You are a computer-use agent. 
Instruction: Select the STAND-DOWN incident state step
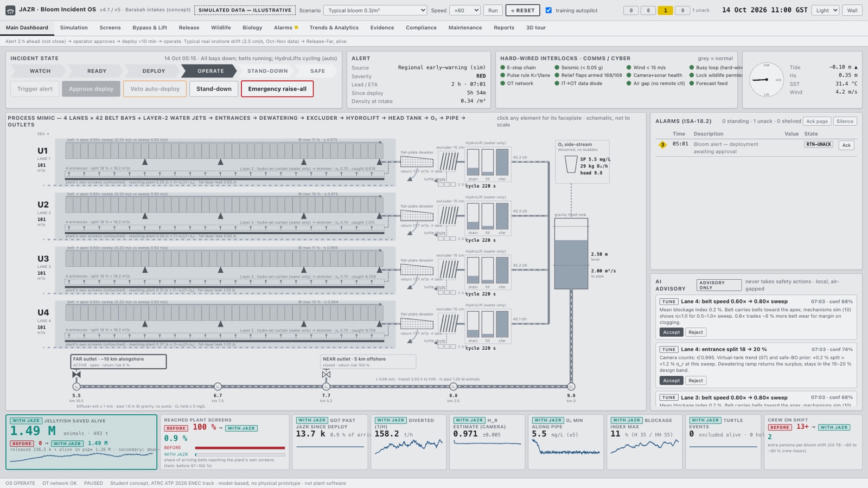coord(267,71)
